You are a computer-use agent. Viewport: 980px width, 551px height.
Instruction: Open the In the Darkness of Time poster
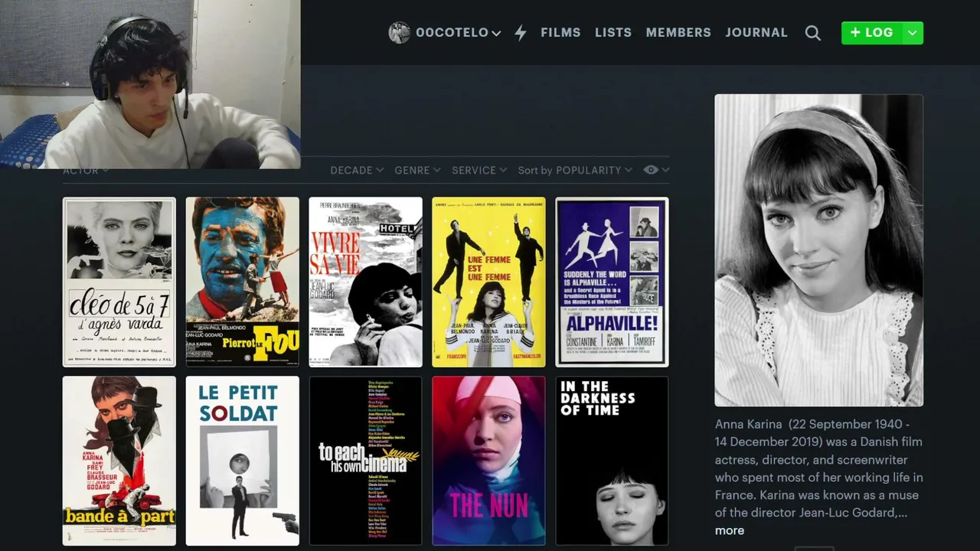click(x=612, y=461)
